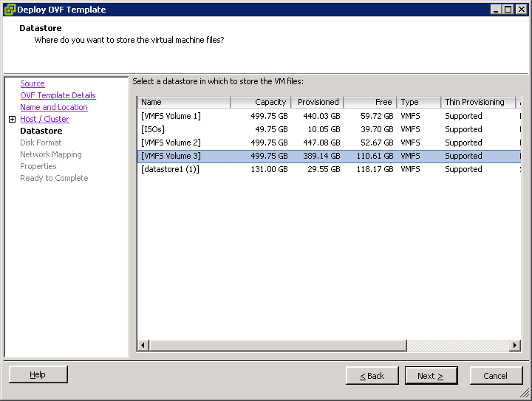Close the Deploy OVF Template window
Image resolution: width=532 pixels, height=401 pixels.
521,10
